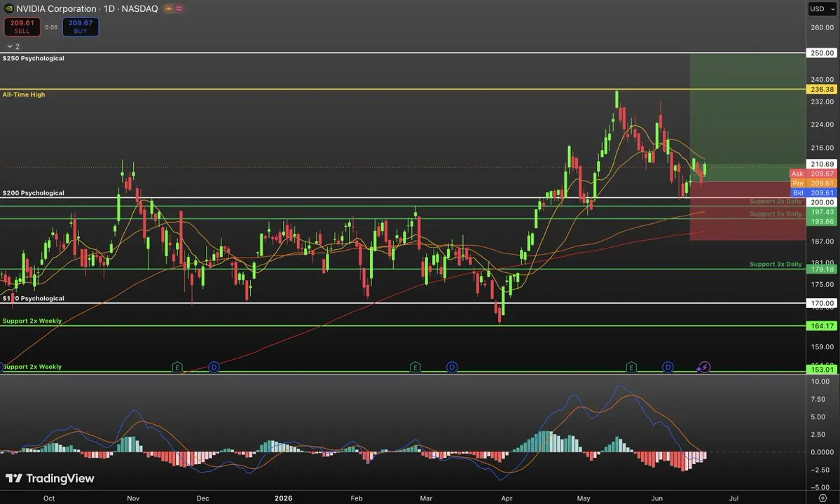This screenshot has width=840, height=504.
Task: Click the 260.00 value on price scale
Action: [822, 27]
